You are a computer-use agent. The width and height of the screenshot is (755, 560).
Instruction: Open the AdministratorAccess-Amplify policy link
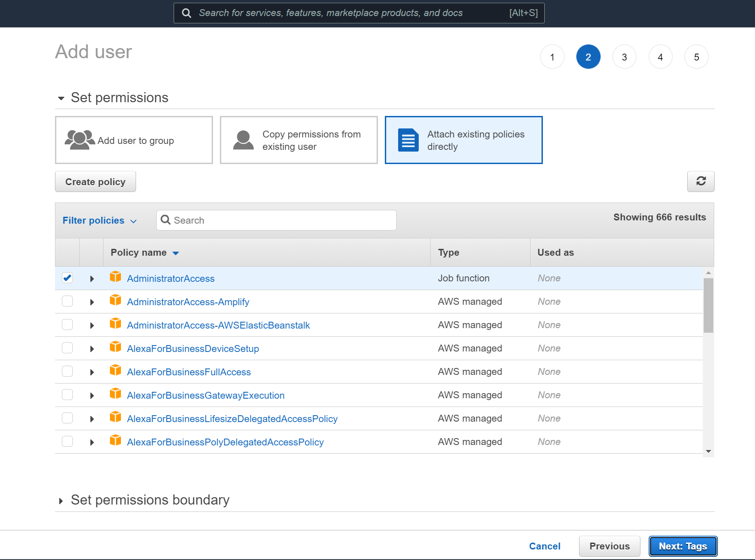tap(188, 302)
